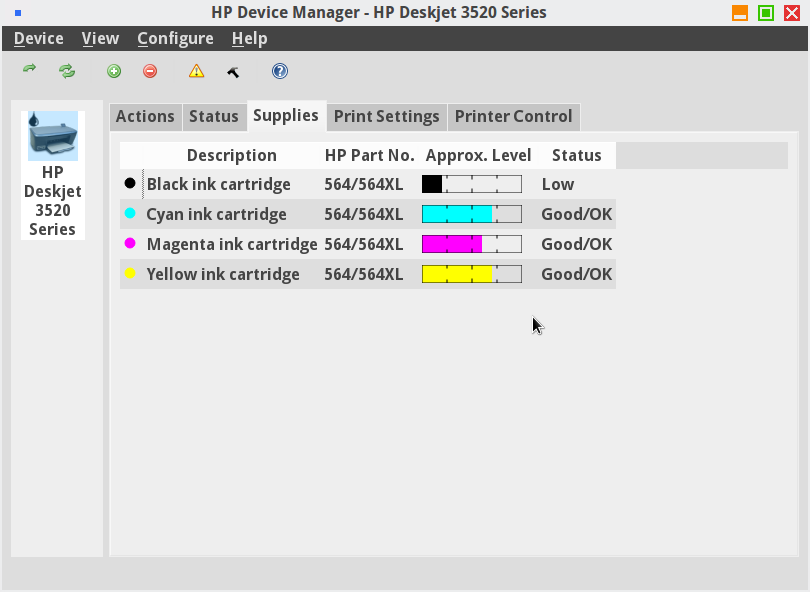This screenshot has height=592, width=810.
Task: Switch to the Status tab
Action: tap(214, 116)
